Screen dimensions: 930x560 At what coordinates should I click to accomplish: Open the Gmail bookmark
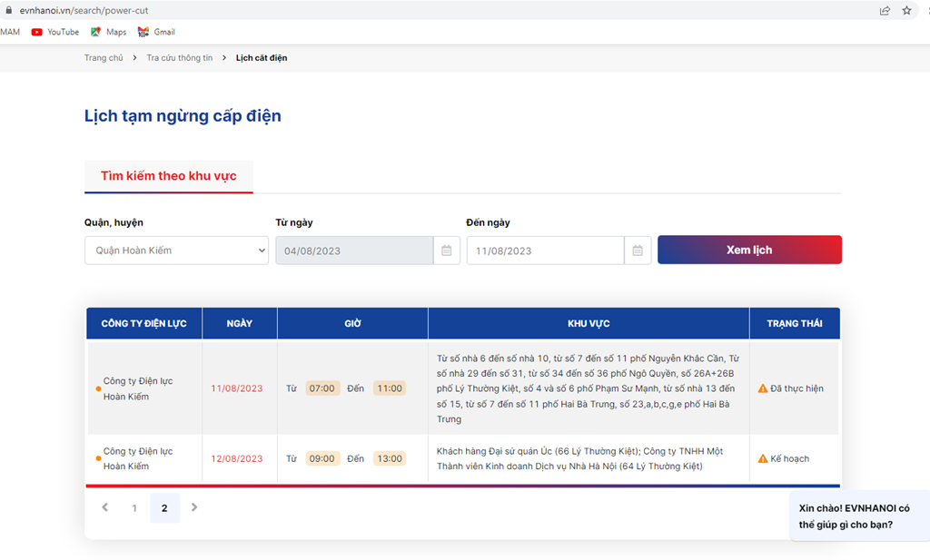[x=156, y=32]
